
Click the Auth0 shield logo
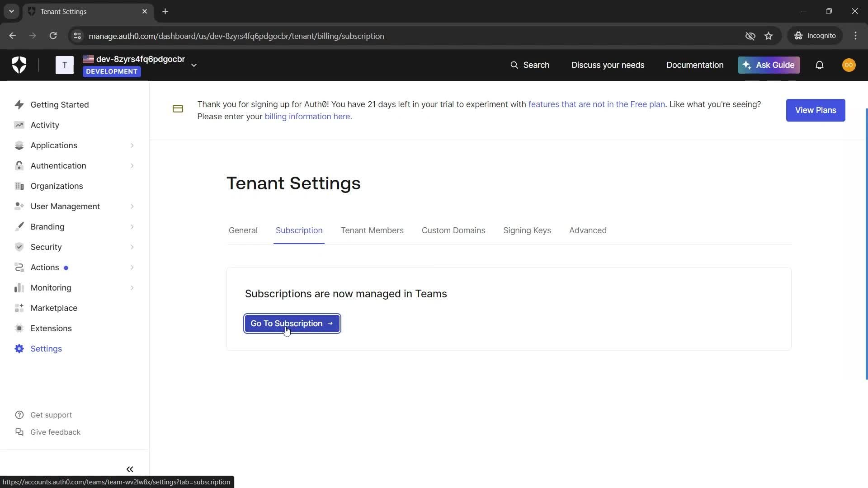[19, 65]
